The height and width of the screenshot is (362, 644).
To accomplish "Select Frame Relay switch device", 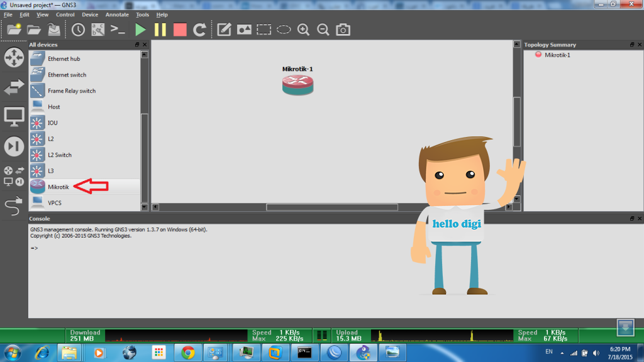I will point(85,90).
